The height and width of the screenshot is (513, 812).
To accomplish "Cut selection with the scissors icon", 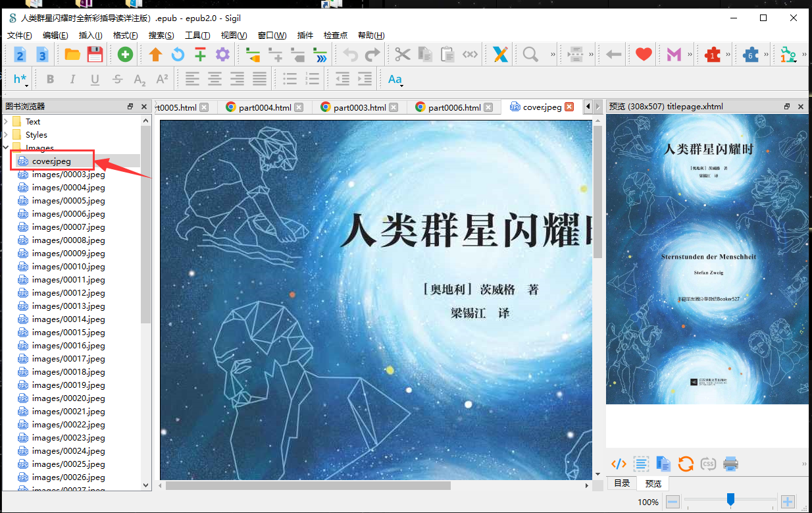I will coord(403,55).
